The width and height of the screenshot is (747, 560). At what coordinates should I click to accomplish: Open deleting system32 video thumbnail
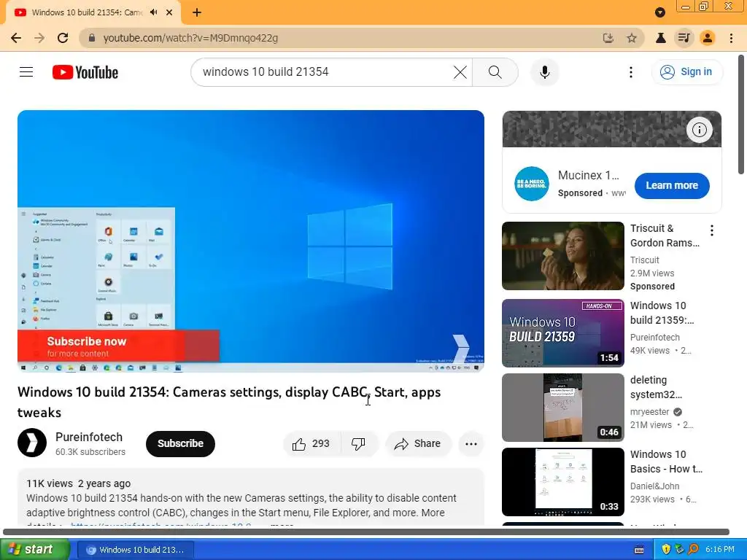click(x=562, y=407)
